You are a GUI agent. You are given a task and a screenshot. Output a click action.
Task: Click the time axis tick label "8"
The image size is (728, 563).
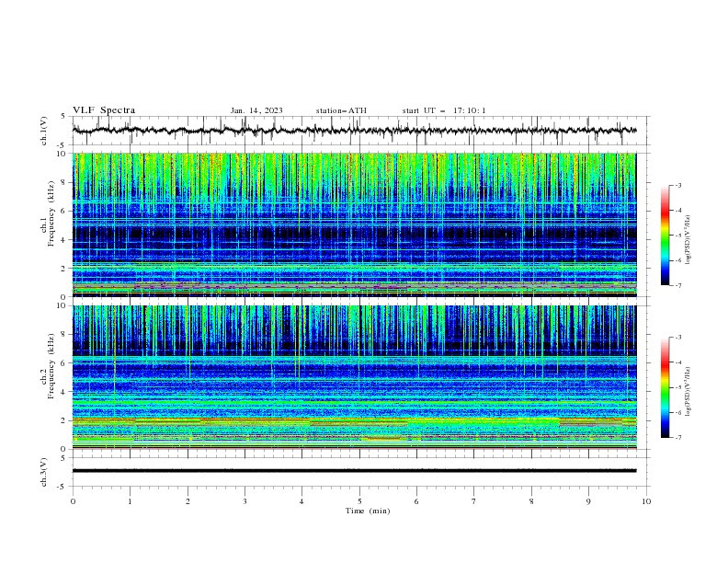coord(531,501)
